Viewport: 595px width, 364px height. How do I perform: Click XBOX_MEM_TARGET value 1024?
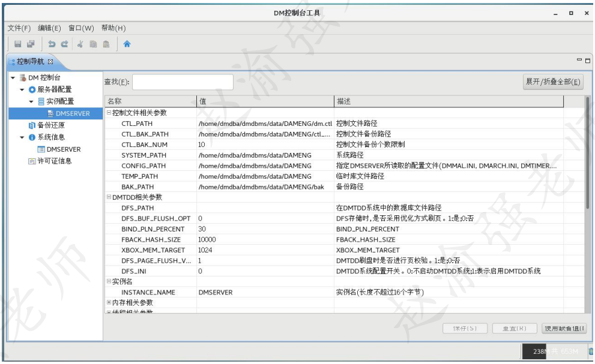click(x=205, y=250)
